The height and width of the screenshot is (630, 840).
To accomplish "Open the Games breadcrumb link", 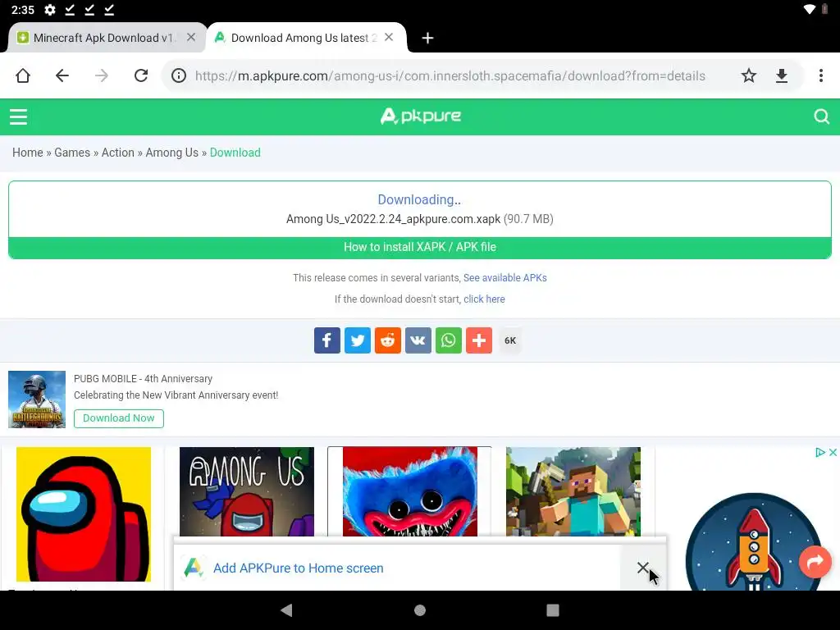I will point(72,153).
